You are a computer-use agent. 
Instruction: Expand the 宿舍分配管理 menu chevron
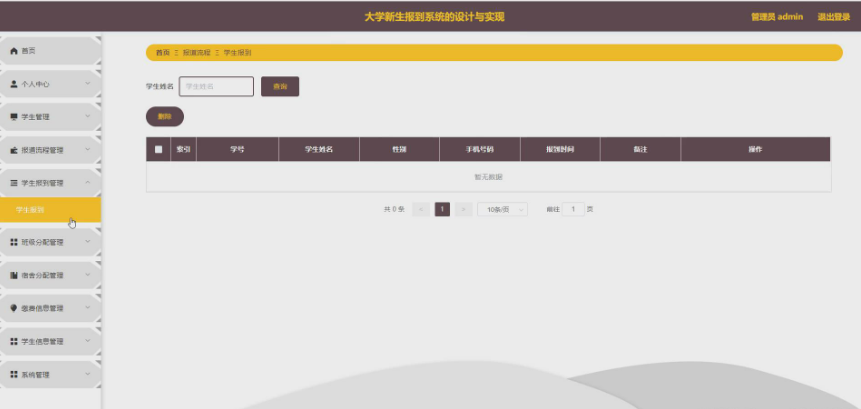click(88, 274)
